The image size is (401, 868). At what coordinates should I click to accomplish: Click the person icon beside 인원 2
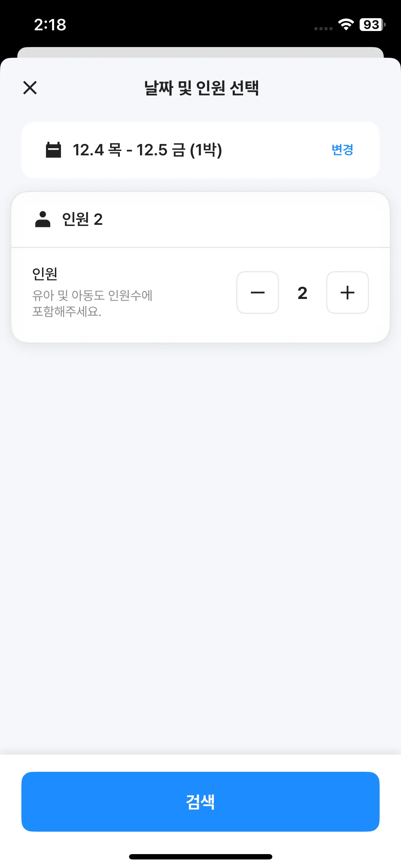(43, 219)
